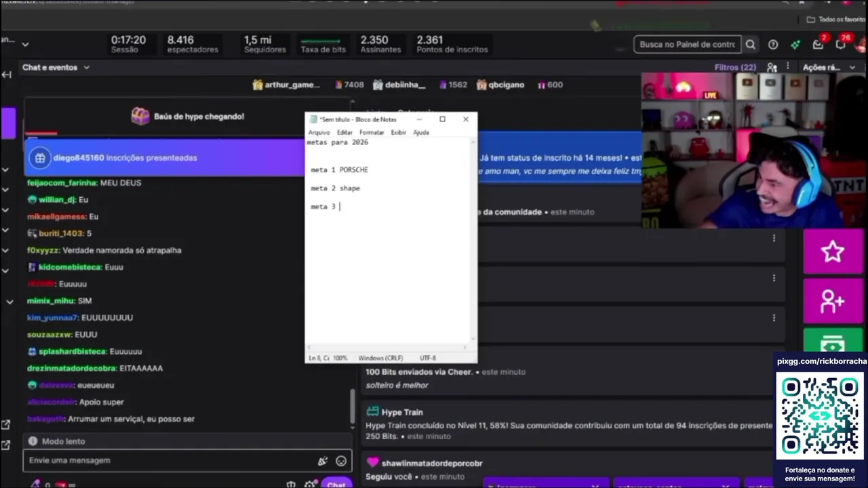Click Windows (CRLF) in Notepad status bar

(x=380, y=358)
